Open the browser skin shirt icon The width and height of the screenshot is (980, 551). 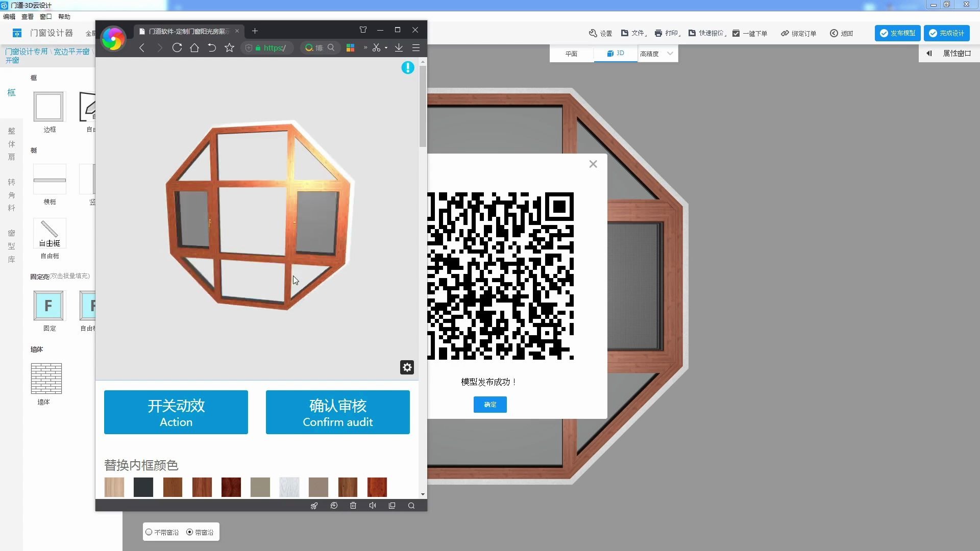pos(363,30)
